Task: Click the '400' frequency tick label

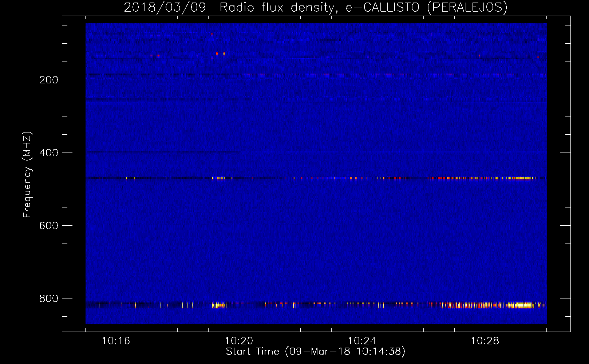Action: (49, 153)
